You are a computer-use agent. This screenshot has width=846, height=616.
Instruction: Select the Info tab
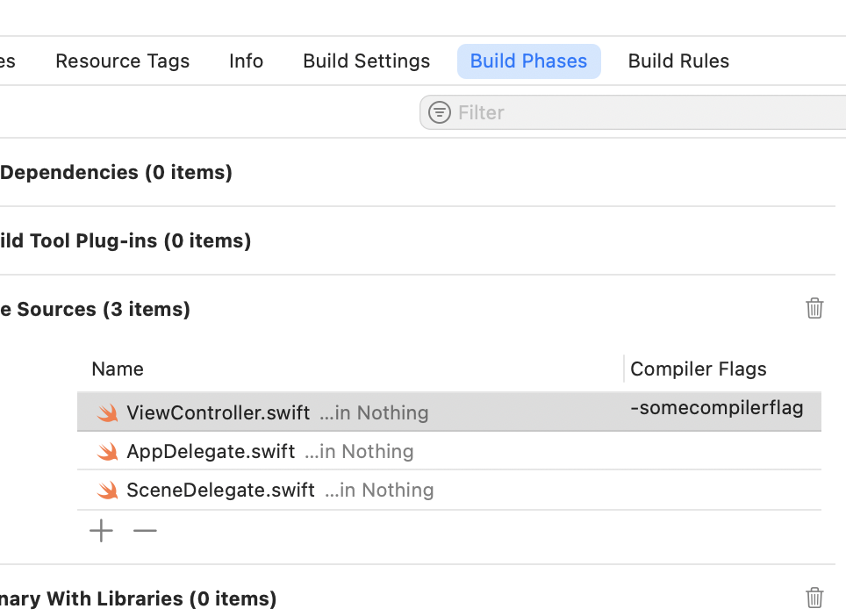click(x=246, y=61)
